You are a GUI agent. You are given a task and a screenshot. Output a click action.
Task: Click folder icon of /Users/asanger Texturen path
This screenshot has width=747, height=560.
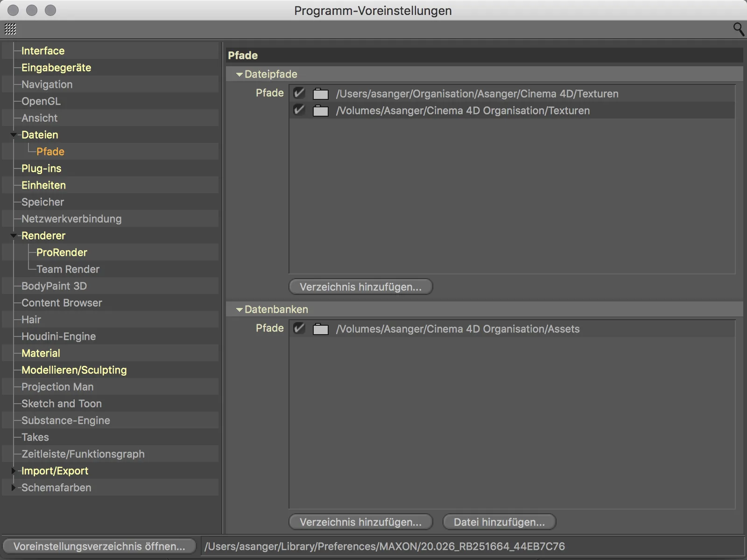click(320, 94)
